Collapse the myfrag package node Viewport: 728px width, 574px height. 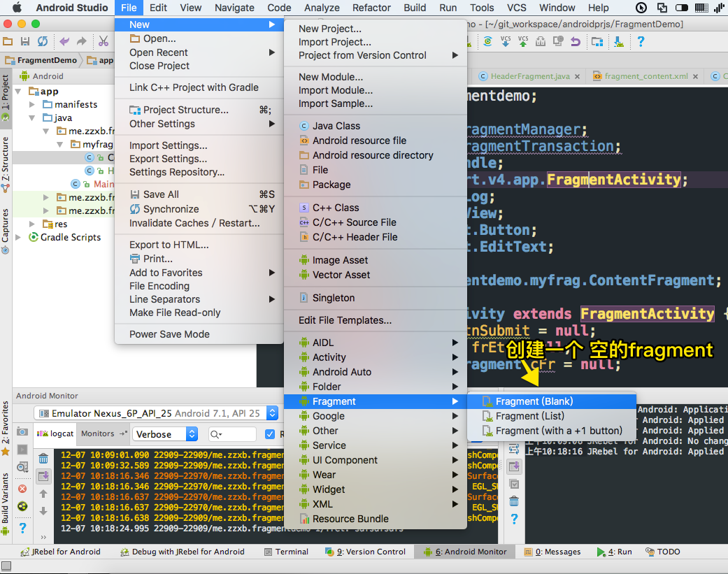[60, 144]
